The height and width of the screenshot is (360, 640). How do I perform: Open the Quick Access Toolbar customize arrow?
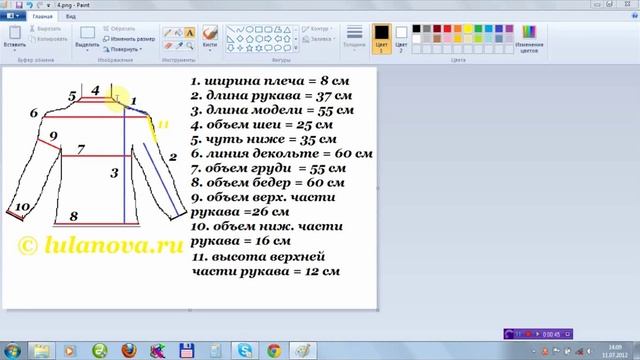tap(49, 5)
